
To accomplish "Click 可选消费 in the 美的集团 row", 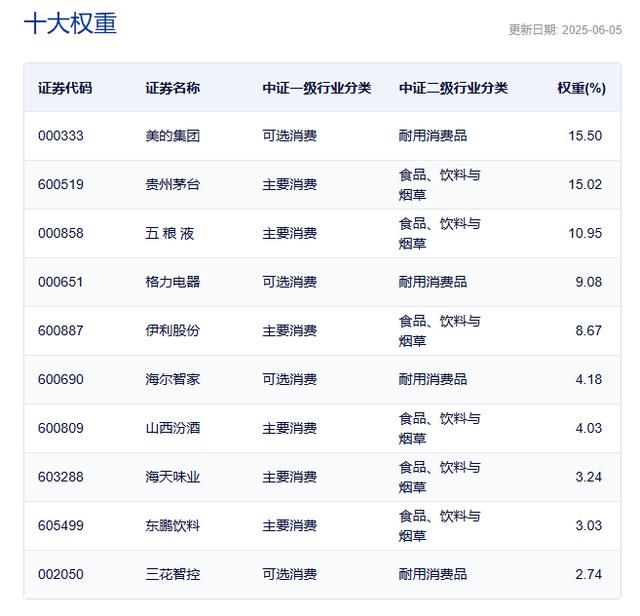I will click(290, 136).
